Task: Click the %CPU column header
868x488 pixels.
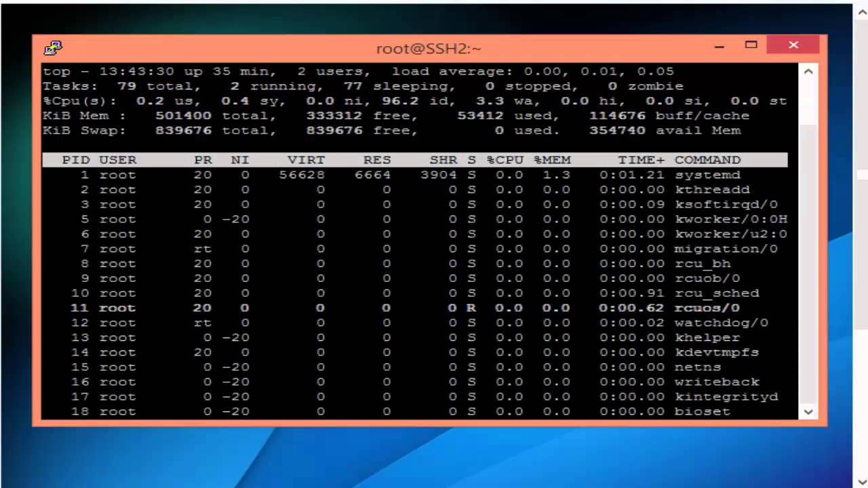Action: coord(505,160)
